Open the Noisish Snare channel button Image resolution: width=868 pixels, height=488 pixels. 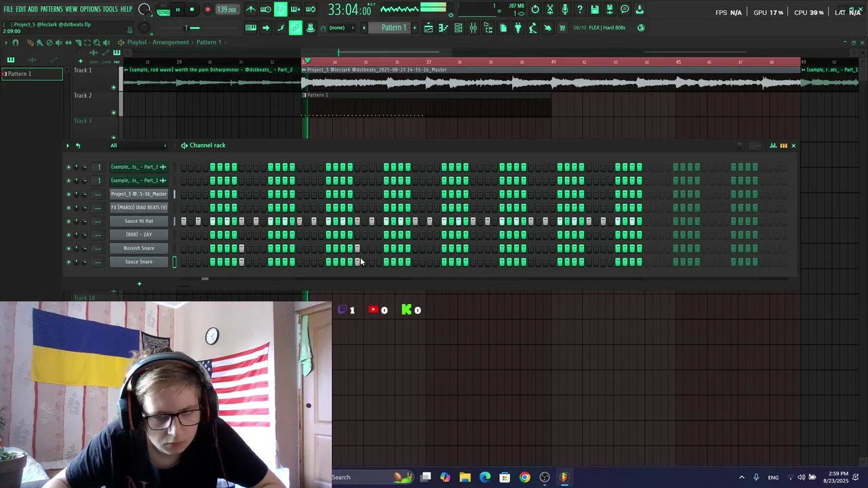pyautogui.click(x=139, y=248)
